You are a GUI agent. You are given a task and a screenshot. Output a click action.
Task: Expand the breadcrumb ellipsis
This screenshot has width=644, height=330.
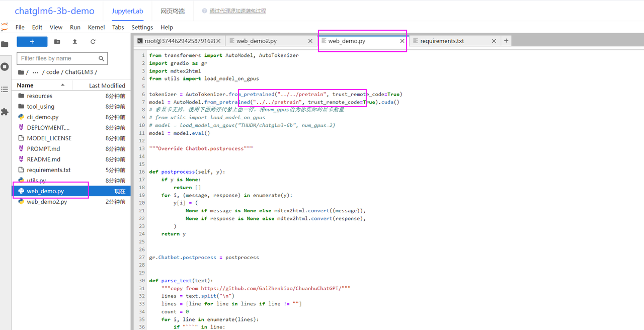click(35, 72)
